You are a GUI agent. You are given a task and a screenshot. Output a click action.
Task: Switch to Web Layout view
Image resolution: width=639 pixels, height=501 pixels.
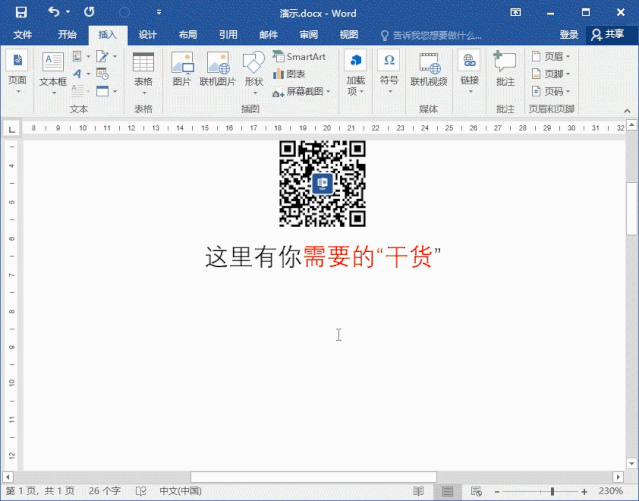[x=476, y=491]
